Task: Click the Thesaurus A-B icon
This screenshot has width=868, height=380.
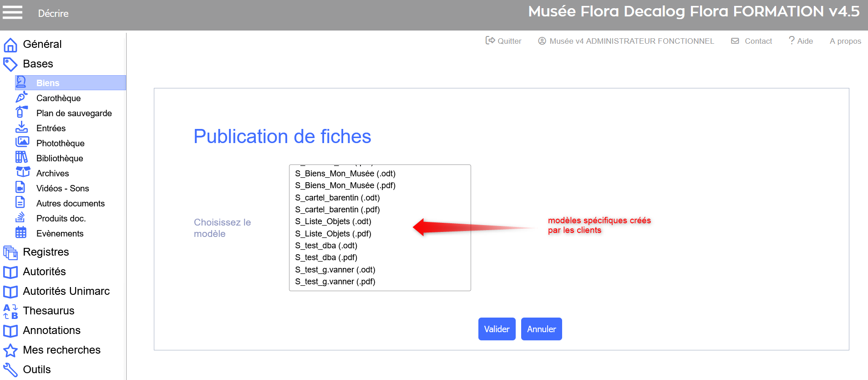Action: 10,311
